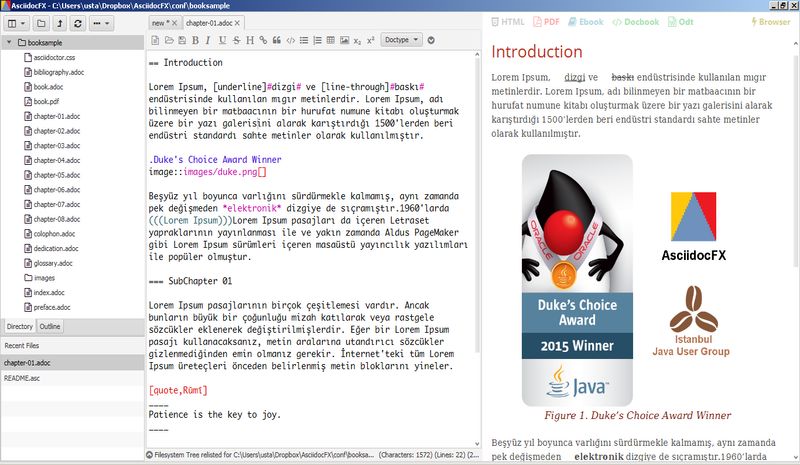This screenshot has width=800, height=465.
Task: Apply underline formatting
Action: point(222,40)
